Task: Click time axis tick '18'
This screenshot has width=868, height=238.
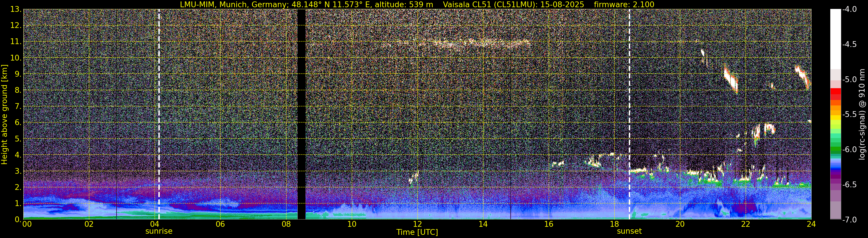Action: coord(614,224)
